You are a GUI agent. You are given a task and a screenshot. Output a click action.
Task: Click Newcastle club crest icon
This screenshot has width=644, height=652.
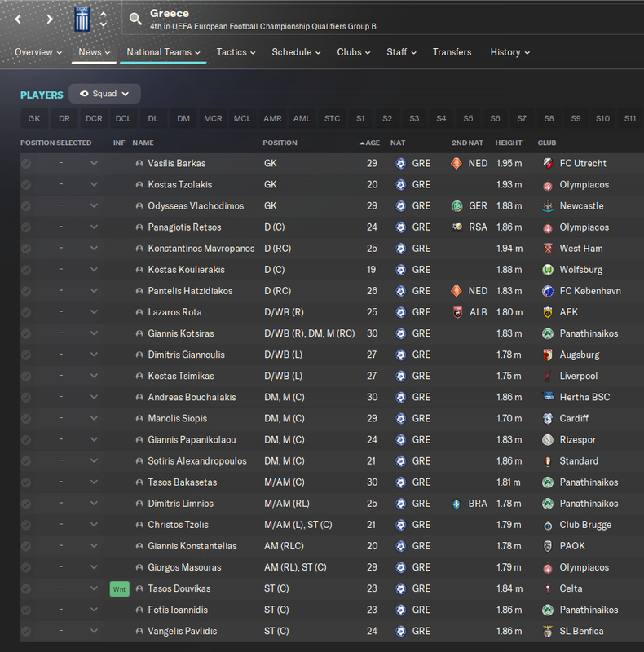pos(548,206)
